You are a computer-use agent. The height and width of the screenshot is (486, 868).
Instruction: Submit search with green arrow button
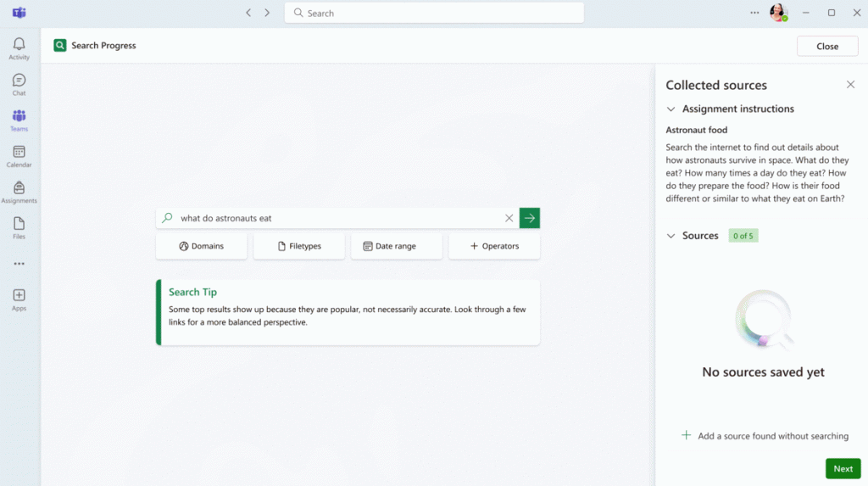pos(529,218)
